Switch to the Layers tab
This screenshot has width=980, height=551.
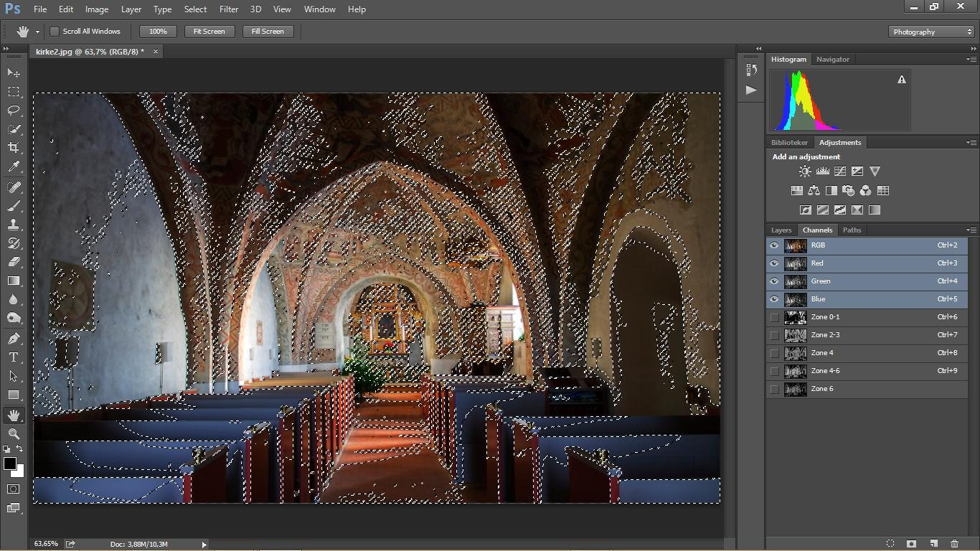781,230
